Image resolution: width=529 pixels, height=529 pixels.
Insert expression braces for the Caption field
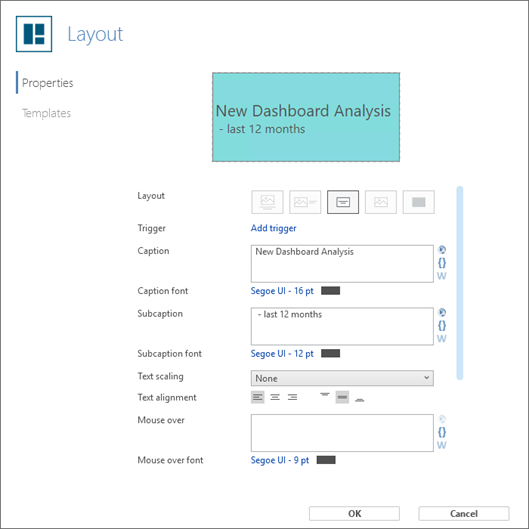pyautogui.click(x=442, y=262)
